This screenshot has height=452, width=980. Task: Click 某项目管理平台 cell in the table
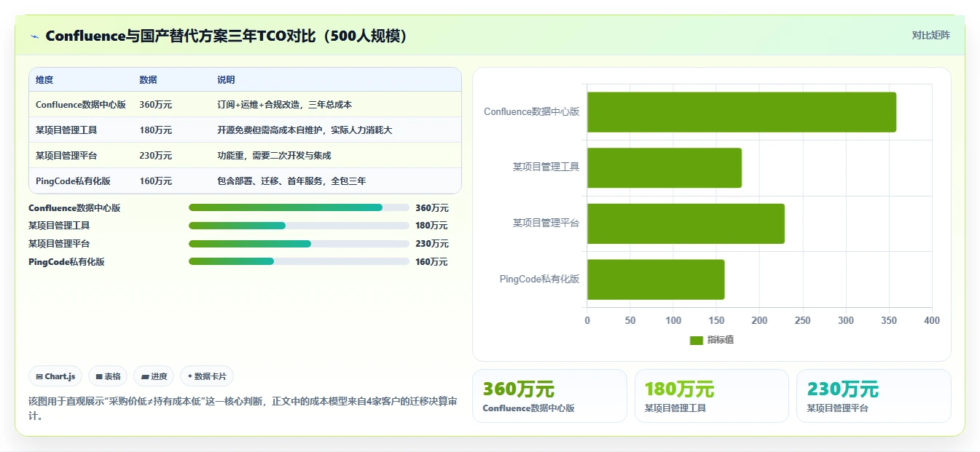pyautogui.click(x=66, y=156)
